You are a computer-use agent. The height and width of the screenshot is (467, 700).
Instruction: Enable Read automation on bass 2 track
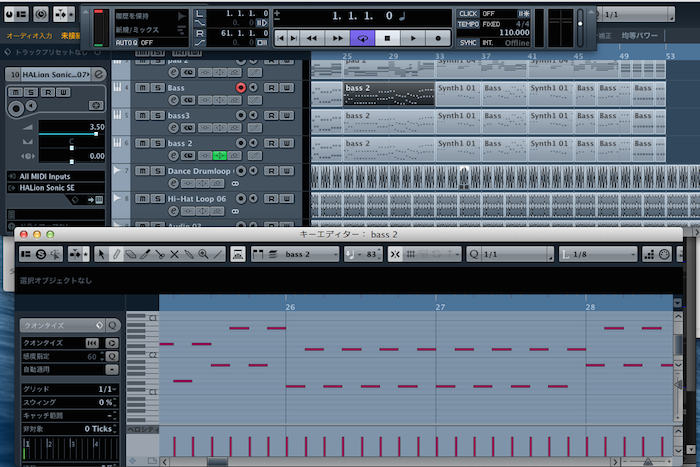(271, 143)
